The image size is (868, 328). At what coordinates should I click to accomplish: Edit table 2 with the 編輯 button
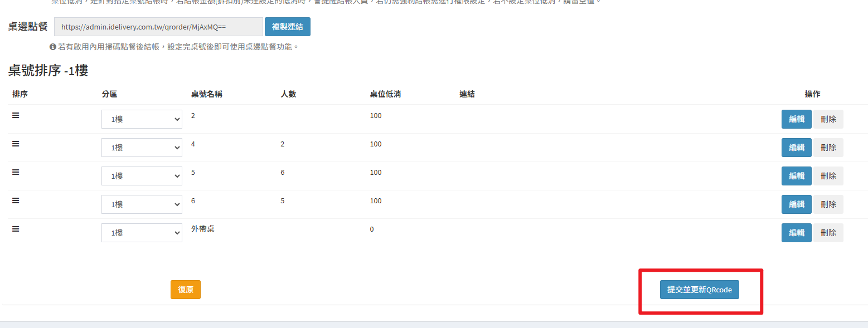(796, 119)
